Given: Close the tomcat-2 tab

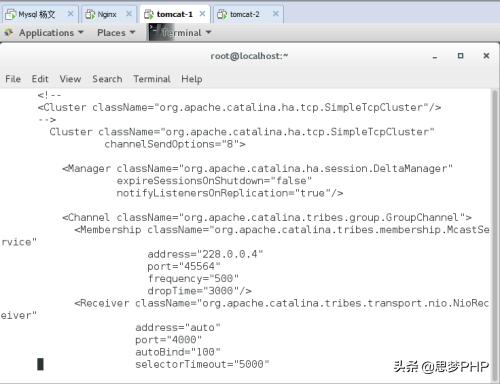Looking at the screenshot, I should tap(276, 14).
